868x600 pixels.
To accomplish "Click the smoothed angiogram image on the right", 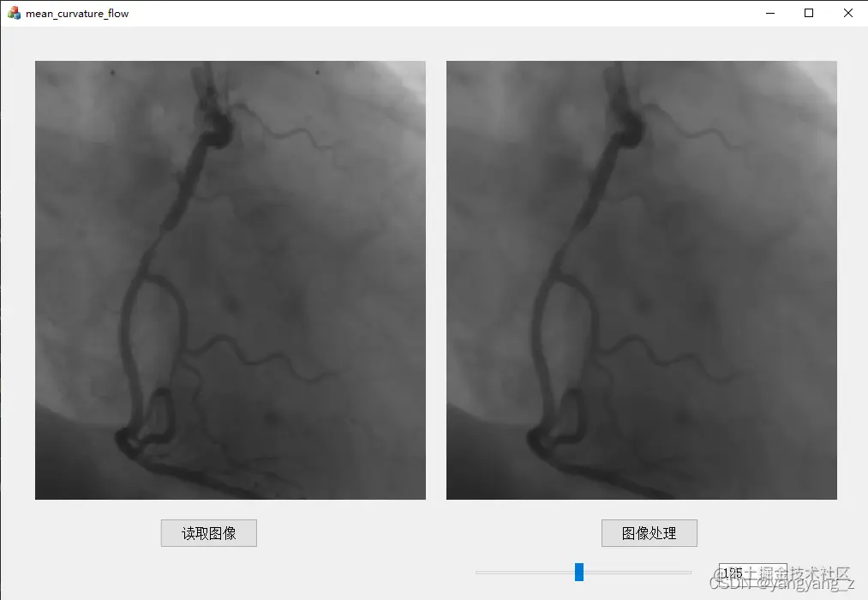I will coord(642,280).
